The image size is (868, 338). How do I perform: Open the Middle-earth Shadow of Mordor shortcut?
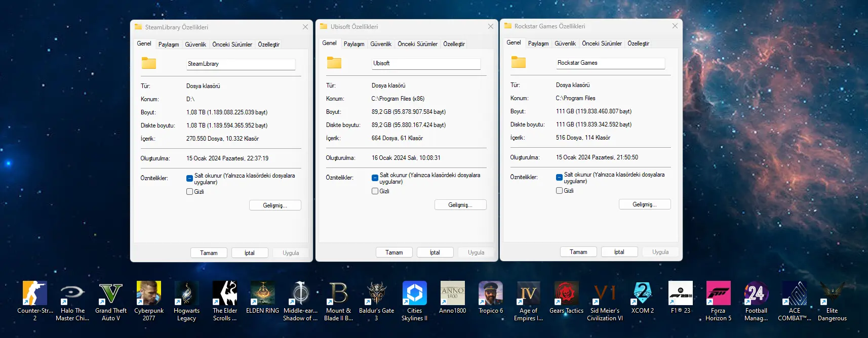(x=300, y=301)
